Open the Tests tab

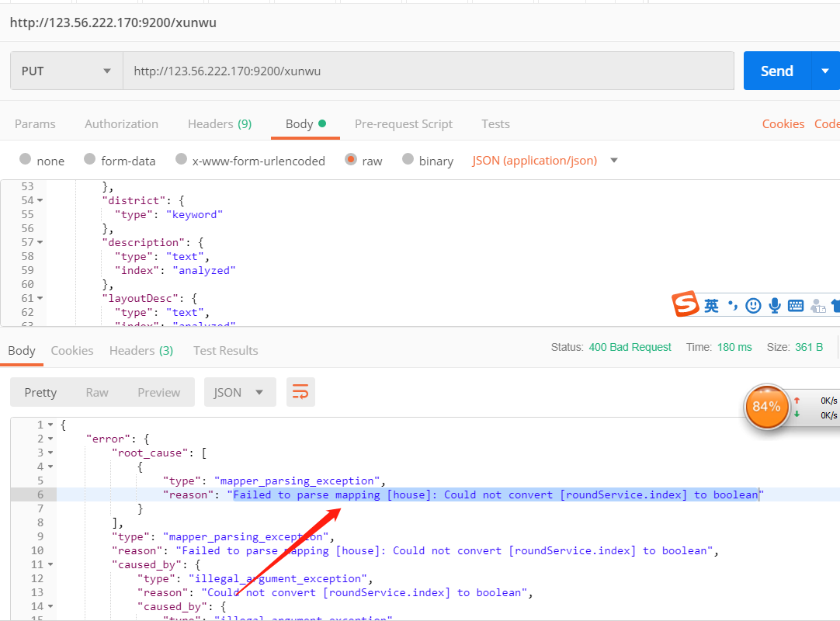coord(495,123)
